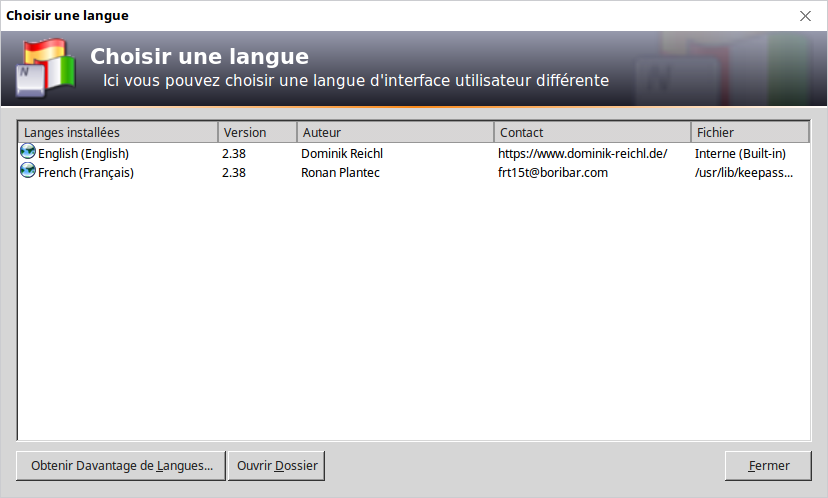828x498 pixels.
Task: Select the French (Français) language row
Action: [86, 173]
